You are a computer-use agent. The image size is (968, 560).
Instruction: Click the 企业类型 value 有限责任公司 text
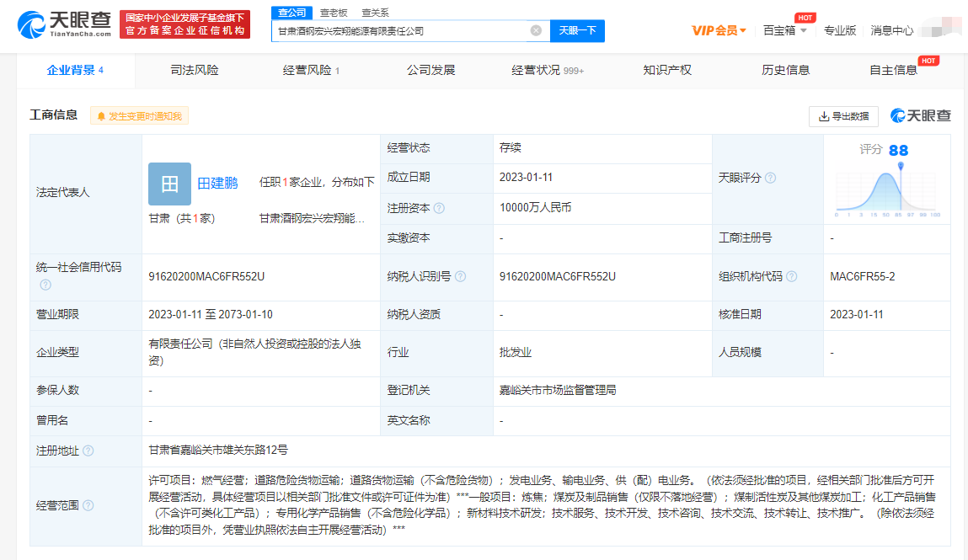pyautogui.click(x=254, y=352)
